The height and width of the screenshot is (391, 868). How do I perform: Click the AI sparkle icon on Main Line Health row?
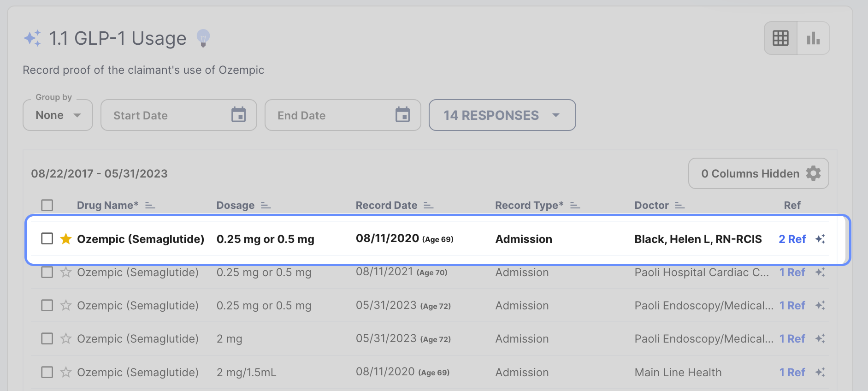820,372
